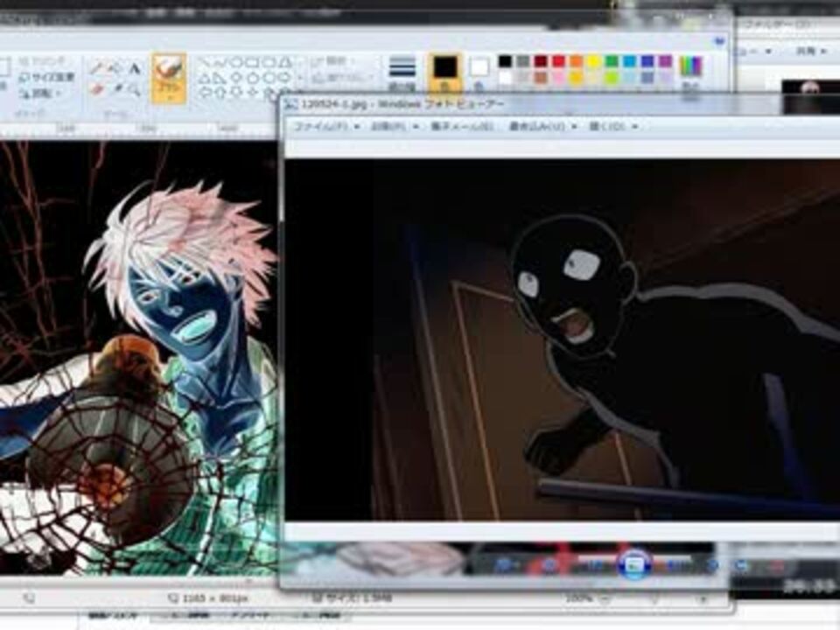The height and width of the screenshot is (630, 840).
Task: Pick the gray color swatch
Action: 523,61
